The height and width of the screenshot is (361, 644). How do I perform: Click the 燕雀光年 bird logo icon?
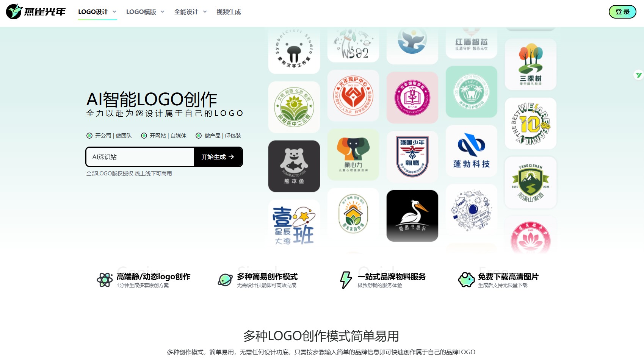click(x=14, y=12)
